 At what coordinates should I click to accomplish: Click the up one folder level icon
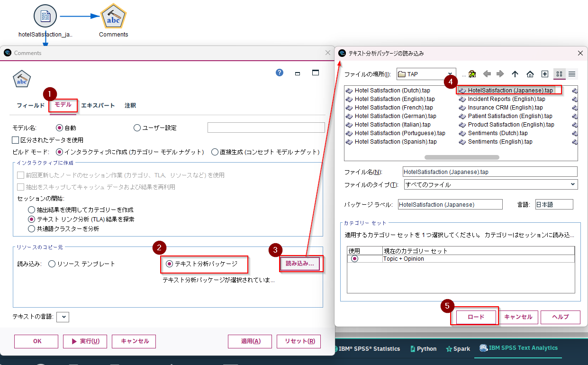pos(515,74)
